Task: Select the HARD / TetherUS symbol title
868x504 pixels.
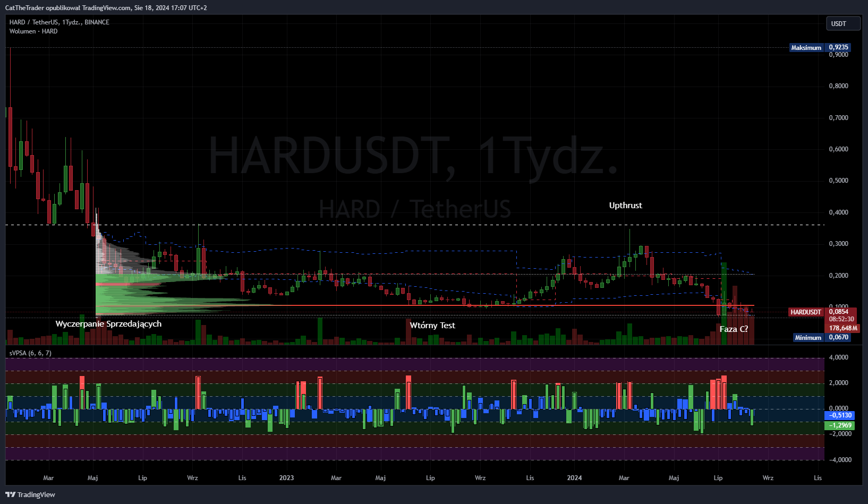Action: pyautogui.click(x=59, y=22)
